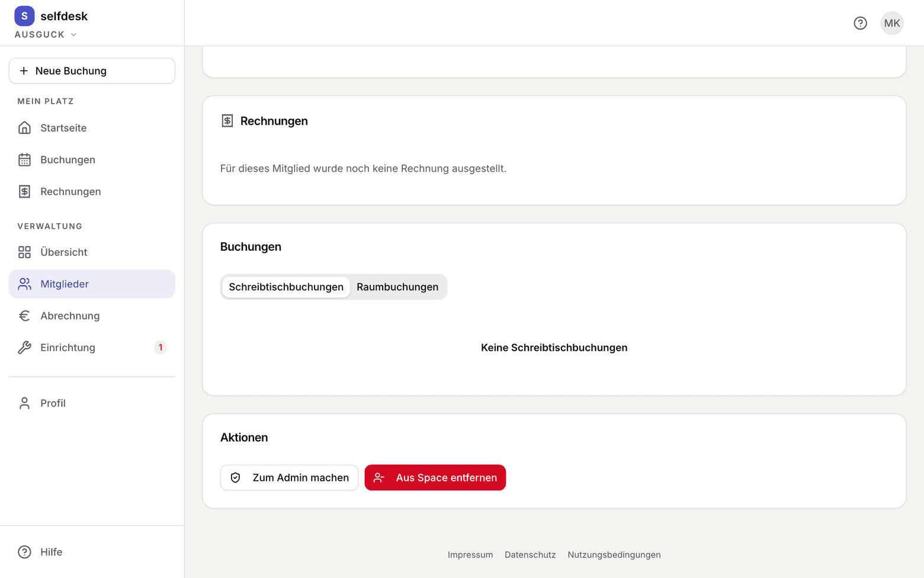Open Buchungen label in the sidebar
924x578 pixels.
click(x=68, y=160)
